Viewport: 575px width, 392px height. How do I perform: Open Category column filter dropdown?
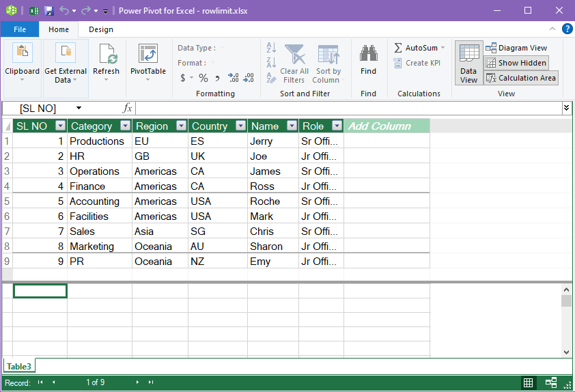point(126,126)
